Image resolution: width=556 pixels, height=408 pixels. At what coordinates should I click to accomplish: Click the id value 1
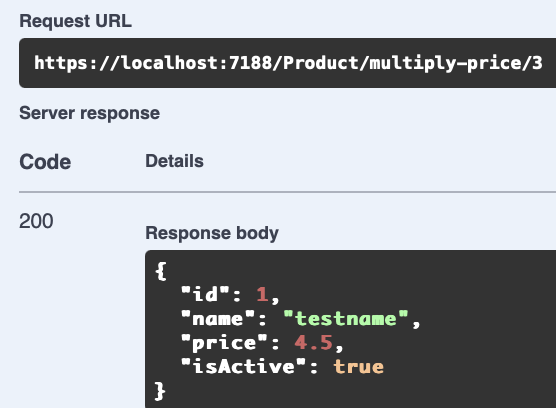pos(262,294)
